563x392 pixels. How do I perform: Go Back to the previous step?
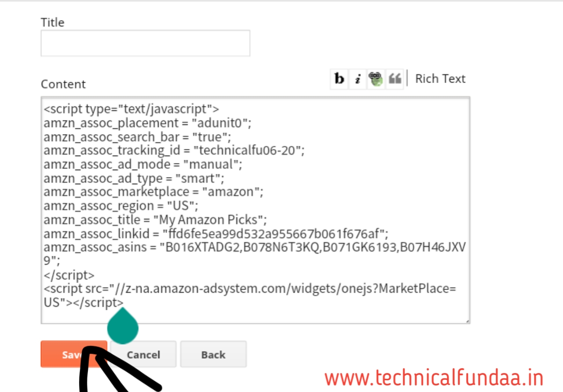click(213, 354)
